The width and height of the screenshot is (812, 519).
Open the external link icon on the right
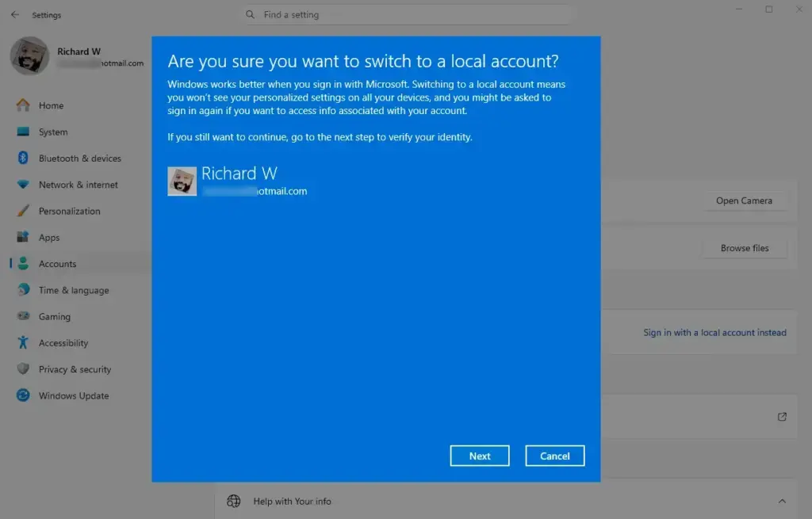(782, 417)
